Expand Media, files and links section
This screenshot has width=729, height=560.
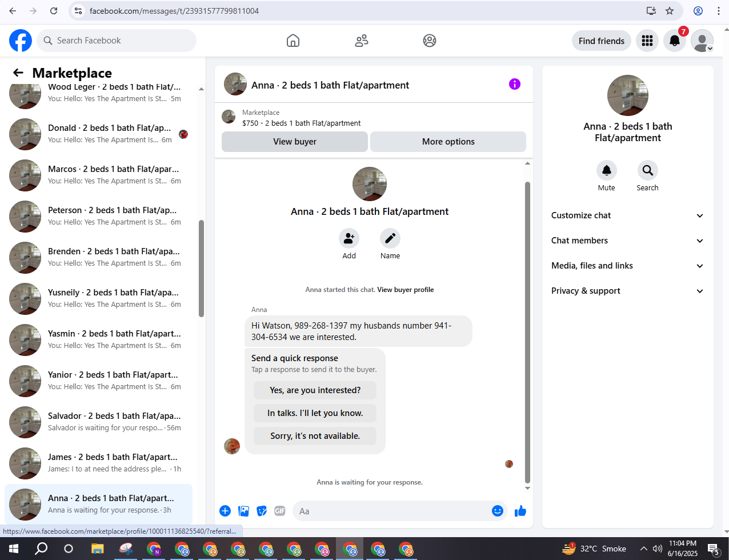[x=628, y=266]
